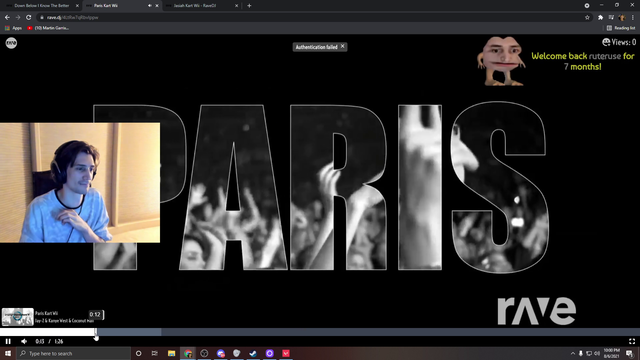Open the tab search dropdown in the title bar
This screenshot has width=640, height=360.
(x=587, y=6)
